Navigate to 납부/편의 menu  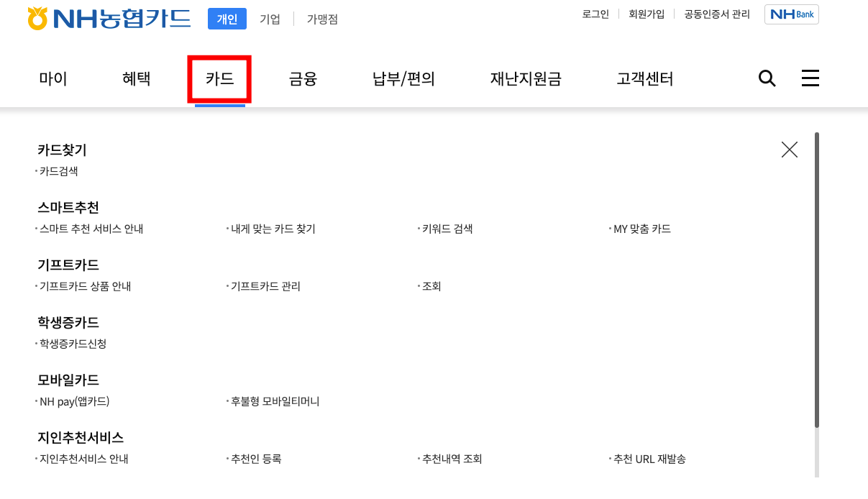click(x=403, y=79)
